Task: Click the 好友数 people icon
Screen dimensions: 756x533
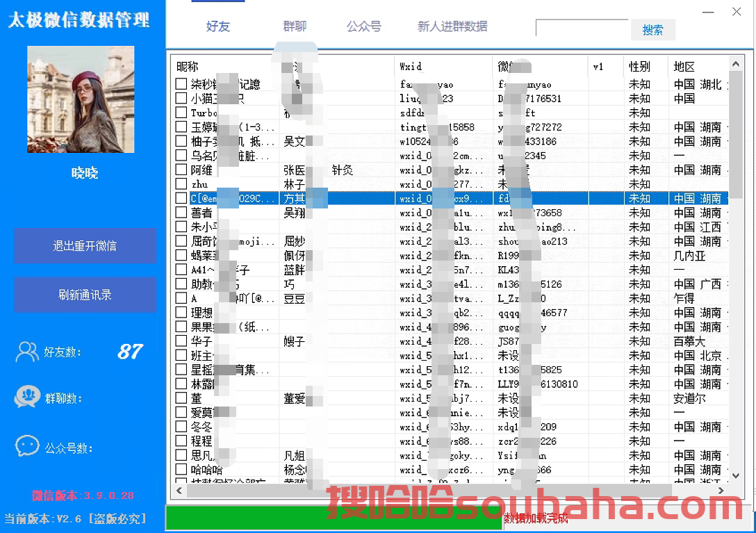Action: tap(26, 352)
